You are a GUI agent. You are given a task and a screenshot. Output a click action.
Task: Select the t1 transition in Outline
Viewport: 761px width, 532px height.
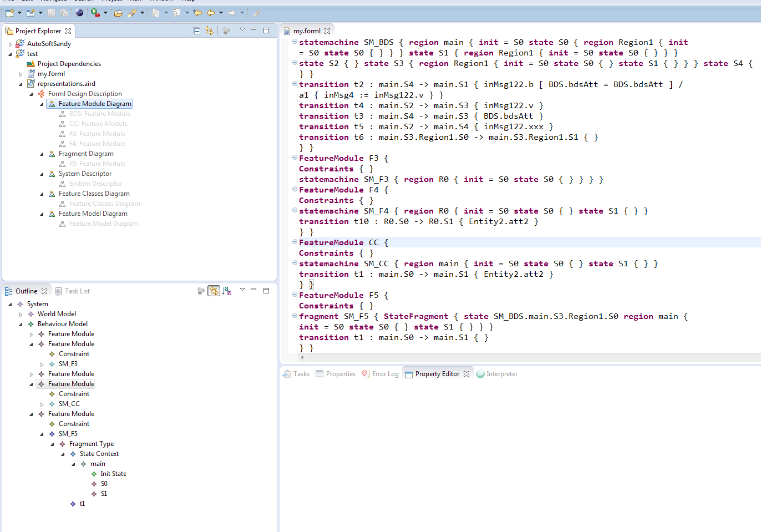82,504
